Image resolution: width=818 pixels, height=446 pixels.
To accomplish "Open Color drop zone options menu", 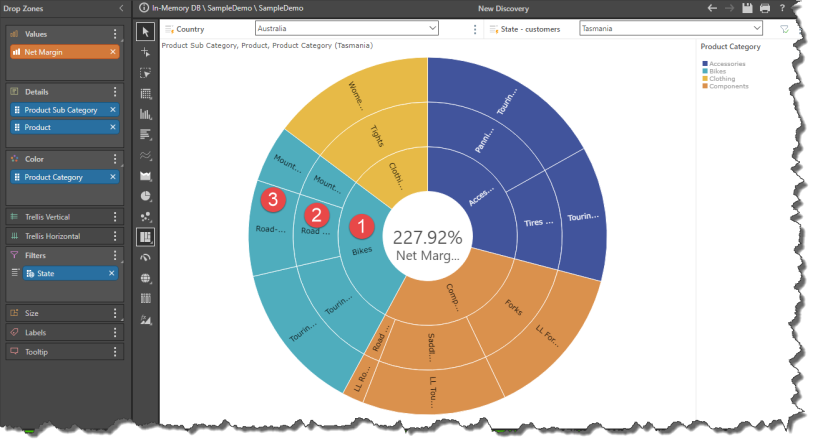I will tap(115, 159).
